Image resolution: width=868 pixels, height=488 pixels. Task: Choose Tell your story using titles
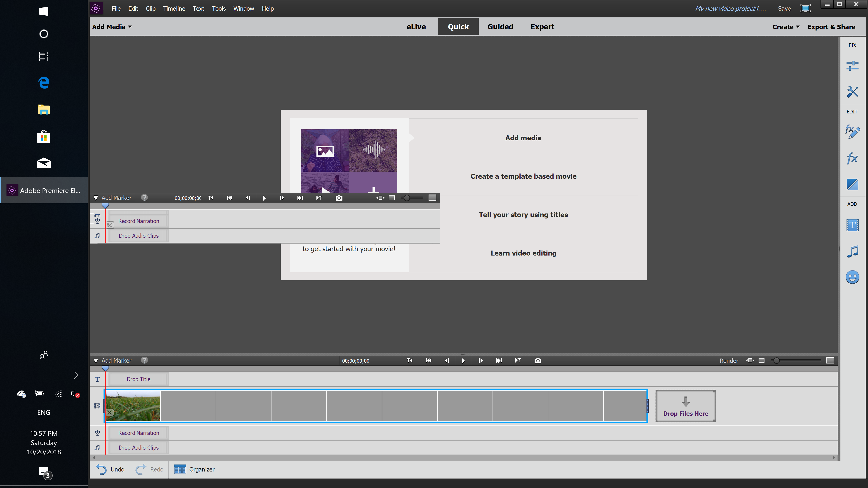pos(523,215)
